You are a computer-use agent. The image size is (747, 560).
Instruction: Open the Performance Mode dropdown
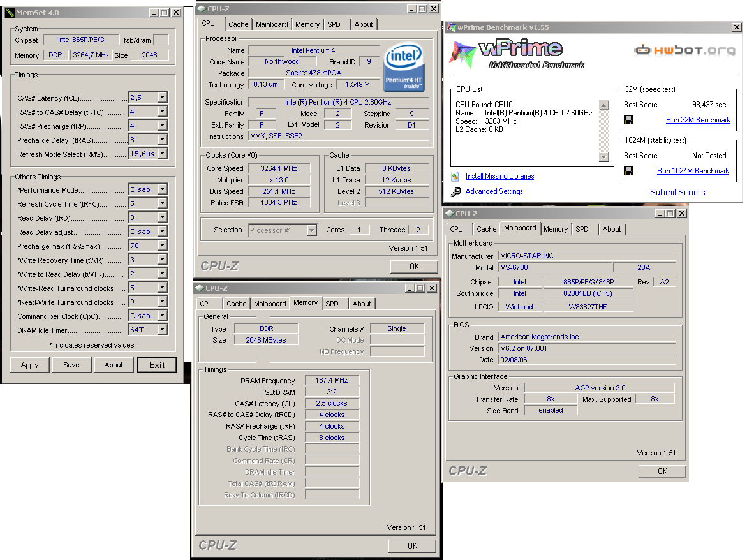(x=163, y=189)
